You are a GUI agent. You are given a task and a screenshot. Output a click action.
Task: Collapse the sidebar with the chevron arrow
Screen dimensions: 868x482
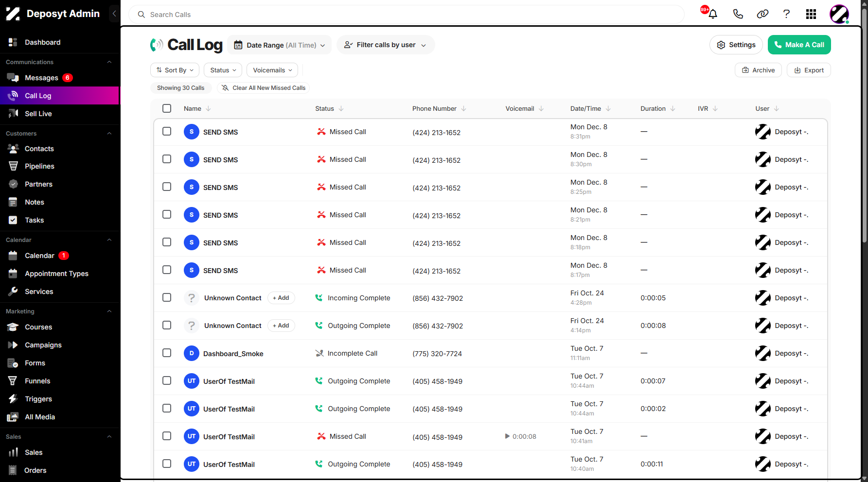(114, 14)
